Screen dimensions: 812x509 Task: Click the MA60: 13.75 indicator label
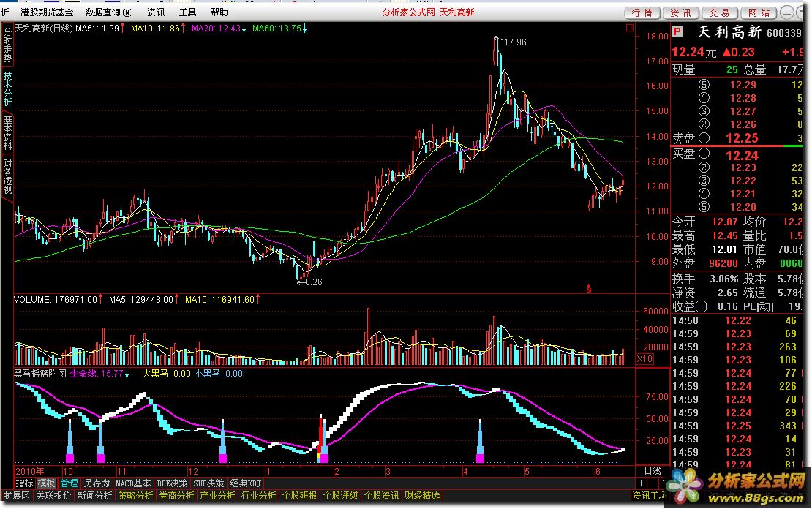click(279, 29)
